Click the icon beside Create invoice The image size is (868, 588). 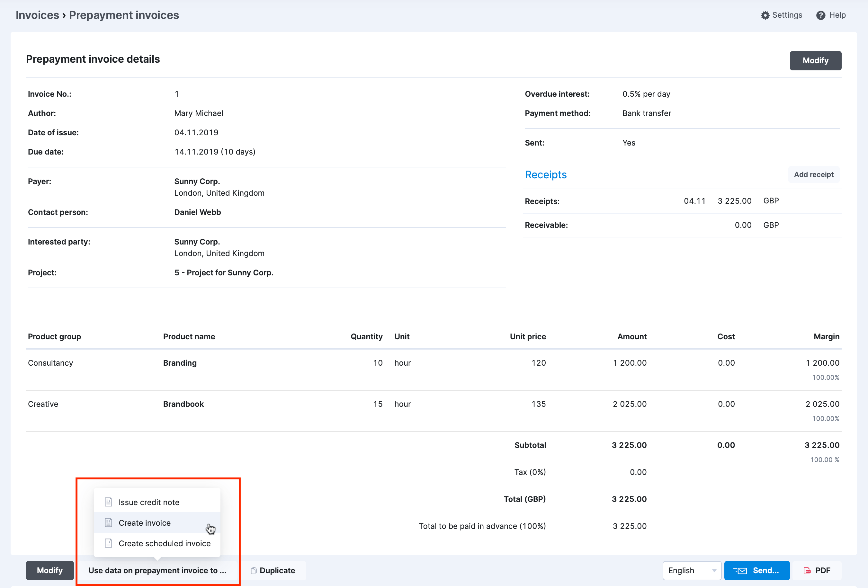pyautogui.click(x=108, y=523)
